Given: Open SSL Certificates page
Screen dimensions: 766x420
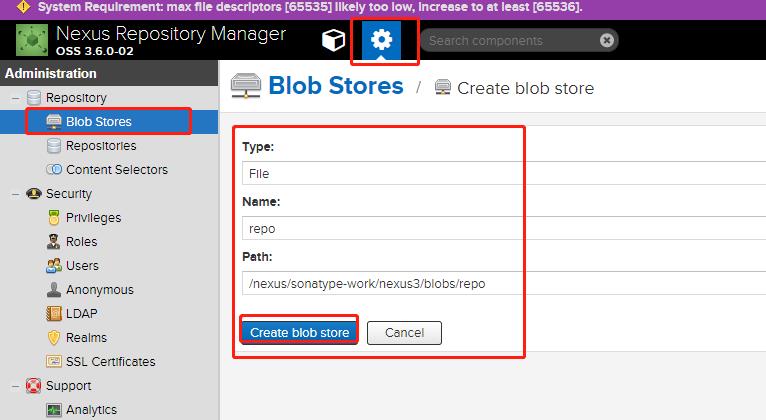Looking at the screenshot, I should tap(110, 361).
